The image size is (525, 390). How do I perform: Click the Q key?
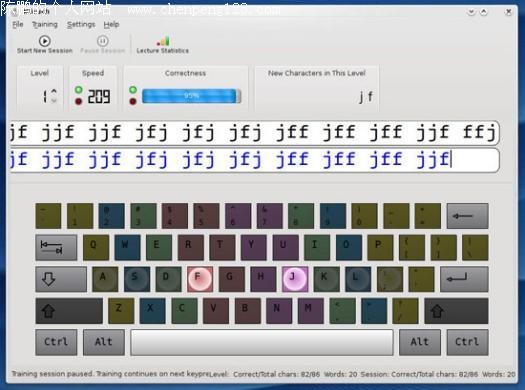click(95, 247)
